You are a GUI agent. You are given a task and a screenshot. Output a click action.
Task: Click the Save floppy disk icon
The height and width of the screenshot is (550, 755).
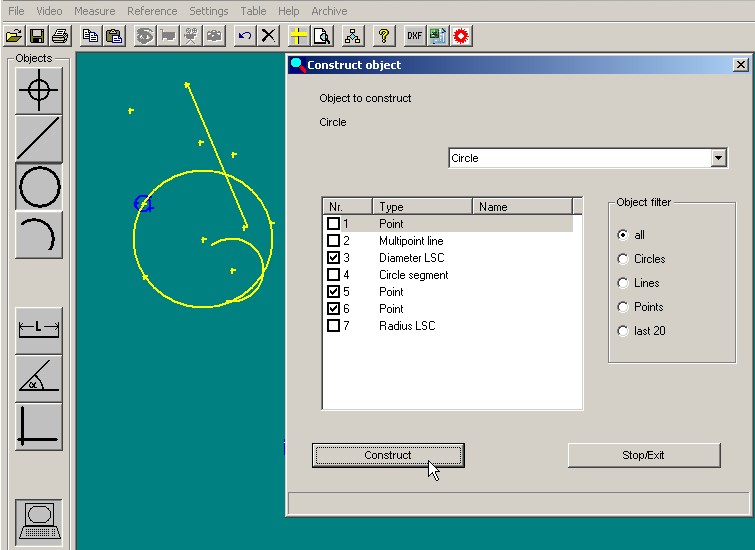[37, 36]
